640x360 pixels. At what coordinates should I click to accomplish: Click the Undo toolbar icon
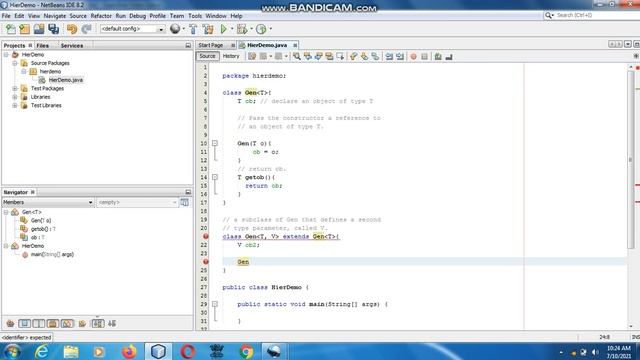[x=72, y=29]
